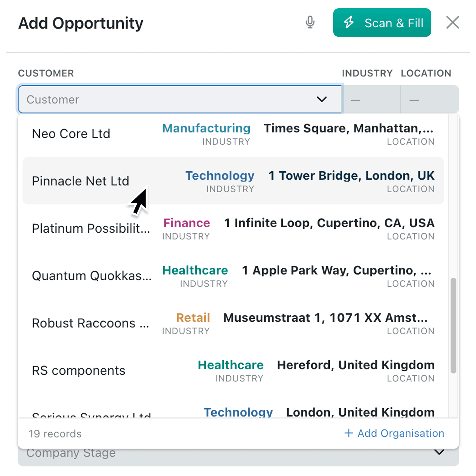476x476 pixels.
Task: Click into the Customer search field
Action: point(180,99)
